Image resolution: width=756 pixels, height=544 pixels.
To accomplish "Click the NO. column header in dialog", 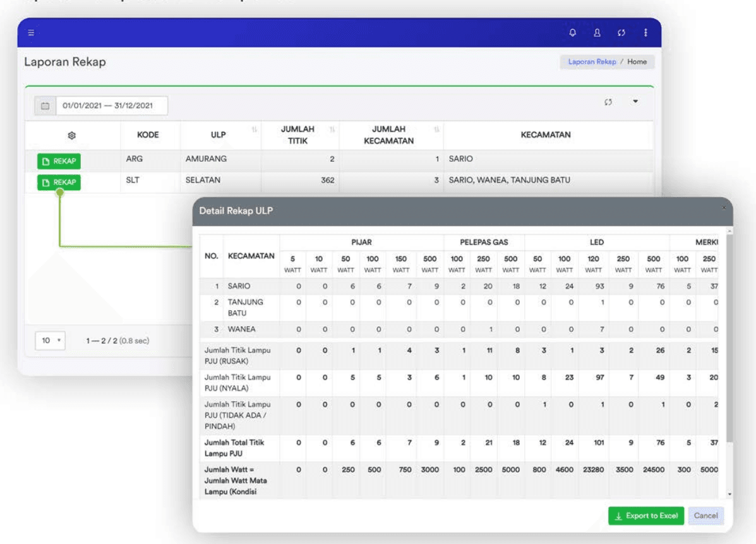I will 211,256.
